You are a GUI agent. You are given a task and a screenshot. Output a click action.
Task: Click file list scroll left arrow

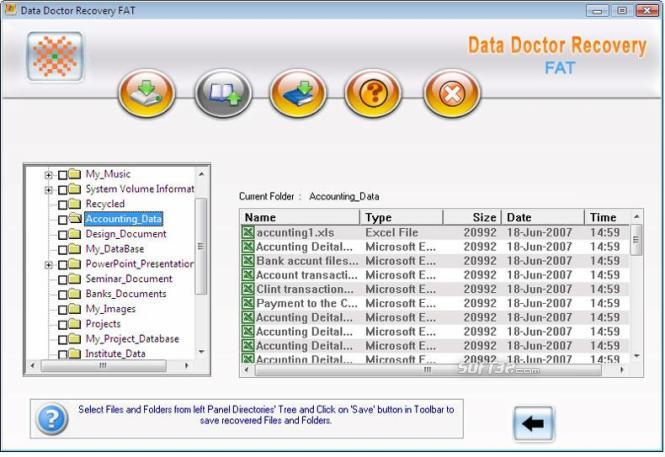click(247, 370)
